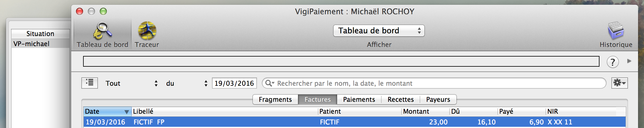The image size is (644, 128).
Task: Launch the Traceur tool icon
Action: click(147, 31)
